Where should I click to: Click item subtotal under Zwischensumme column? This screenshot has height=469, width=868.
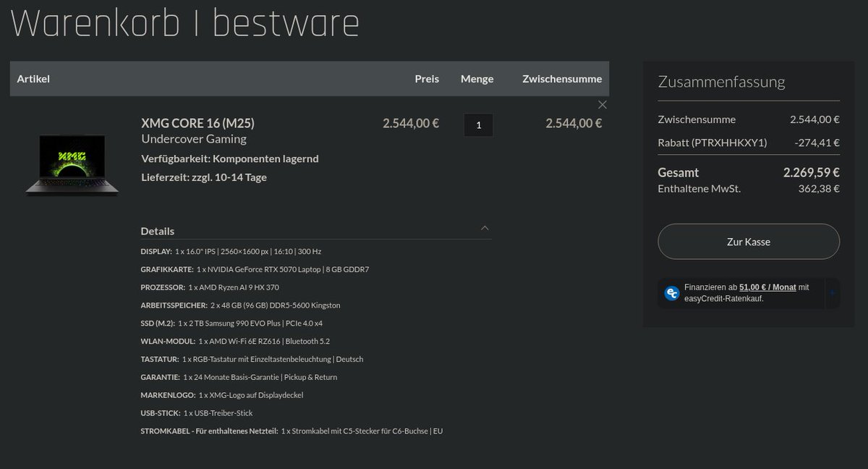pos(574,123)
